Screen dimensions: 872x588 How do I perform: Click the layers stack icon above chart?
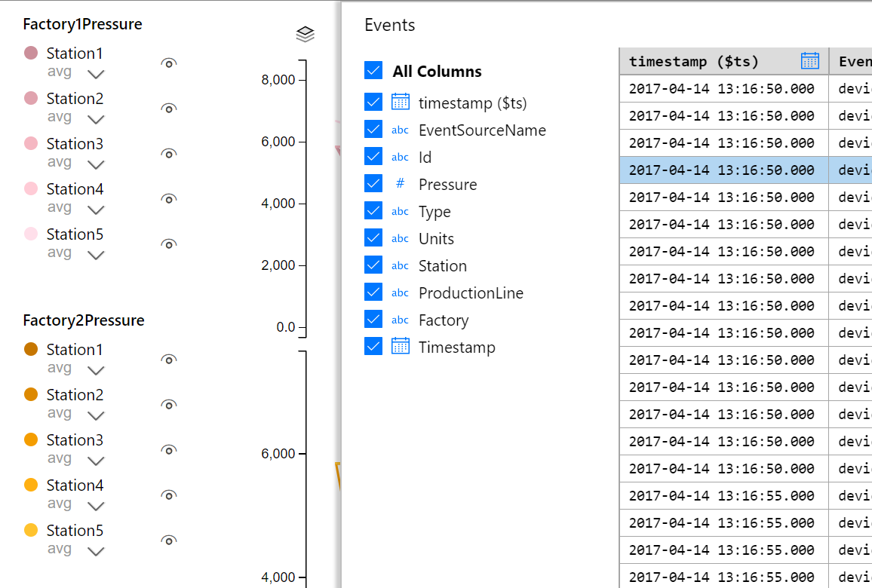[x=305, y=34]
